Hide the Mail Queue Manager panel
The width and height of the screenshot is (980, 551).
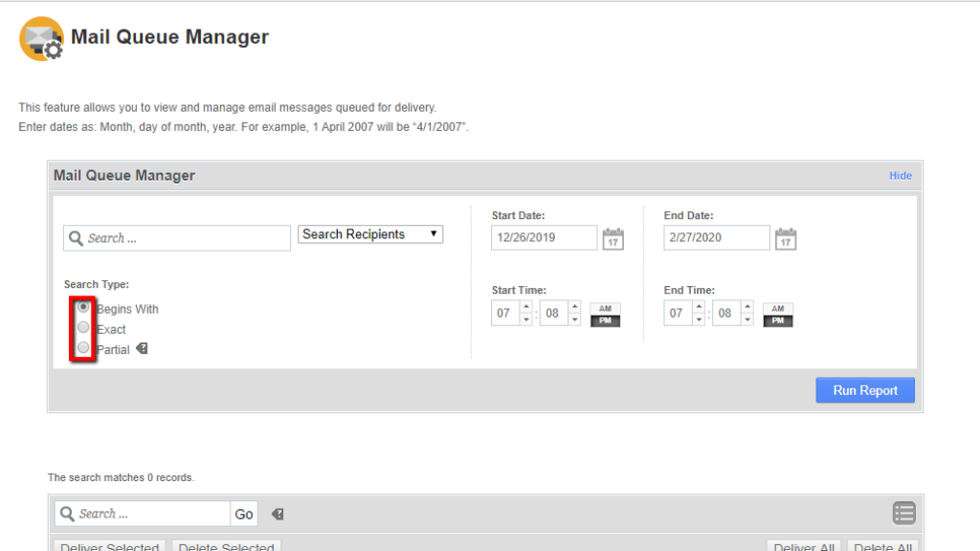[x=900, y=176]
